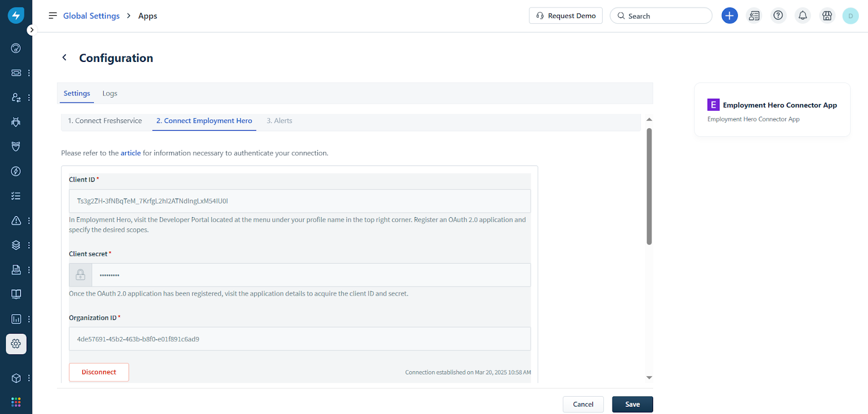
Task: Click the Cancel button
Action: click(x=583, y=404)
